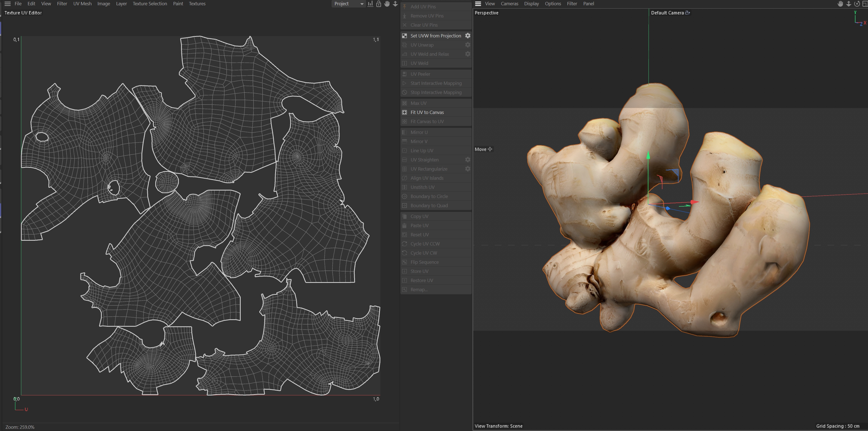Image resolution: width=868 pixels, height=431 pixels.
Task: Click the orbit camera icon in viewport
Action: coord(857,4)
